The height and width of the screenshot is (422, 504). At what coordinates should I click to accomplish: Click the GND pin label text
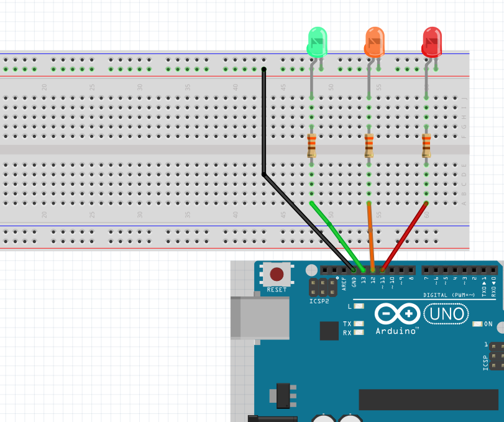coord(354,282)
